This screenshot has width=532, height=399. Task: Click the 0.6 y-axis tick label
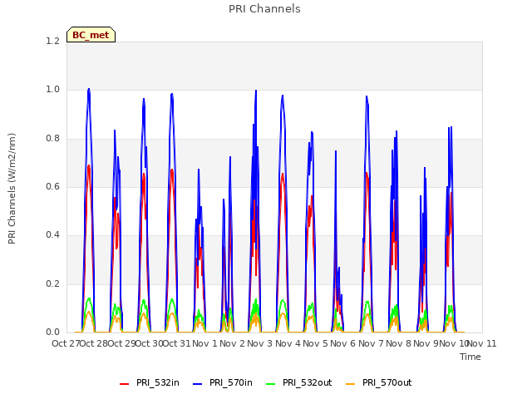pos(52,186)
